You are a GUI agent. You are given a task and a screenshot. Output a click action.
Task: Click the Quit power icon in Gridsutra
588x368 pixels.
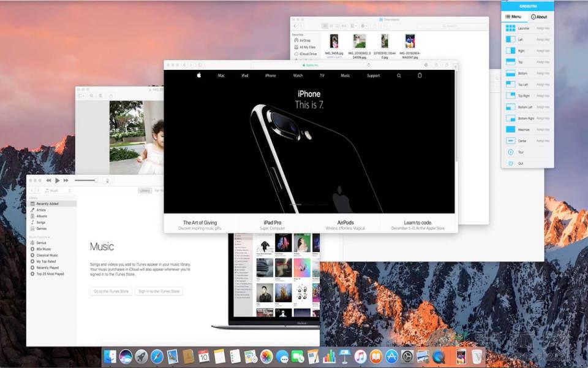[510, 163]
